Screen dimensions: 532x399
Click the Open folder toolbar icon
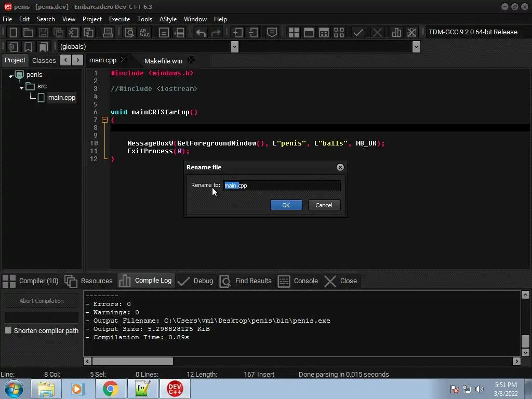tap(28, 32)
